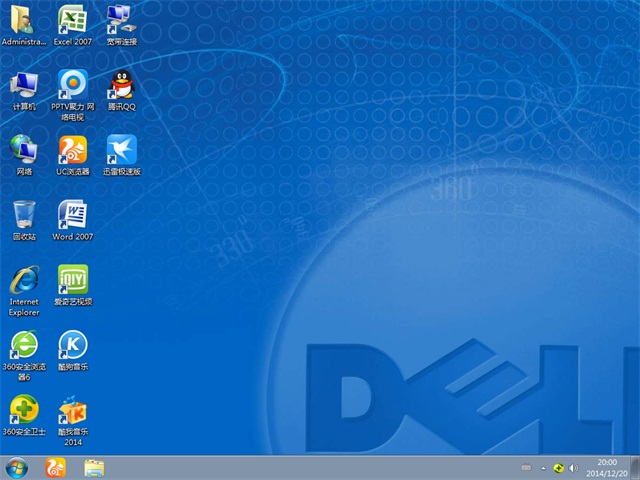Open the iQIYI video app icon
The height and width of the screenshot is (480, 640).
pyautogui.click(x=72, y=279)
